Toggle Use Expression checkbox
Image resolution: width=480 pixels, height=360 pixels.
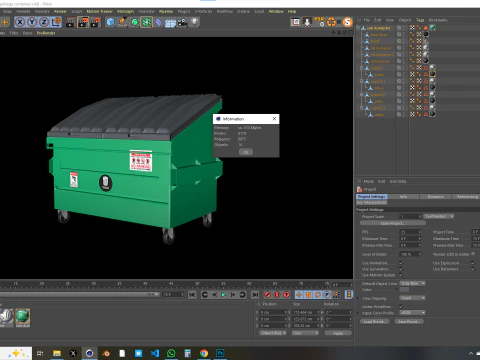pos(473,263)
